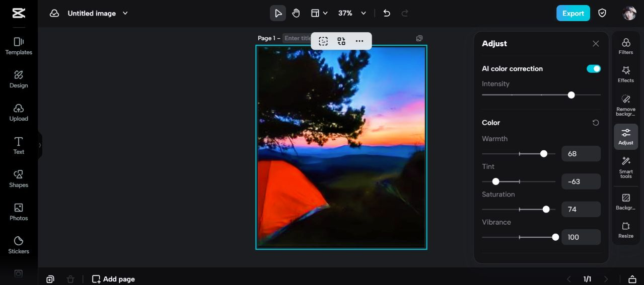Open the Background tab
Image resolution: width=644 pixels, height=285 pixels.
tap(626, 202)
